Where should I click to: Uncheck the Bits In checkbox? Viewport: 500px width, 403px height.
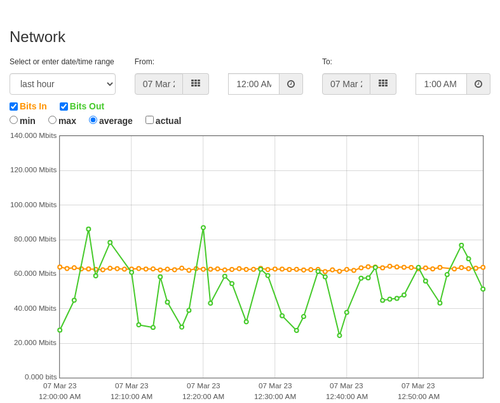click(14, 106)
